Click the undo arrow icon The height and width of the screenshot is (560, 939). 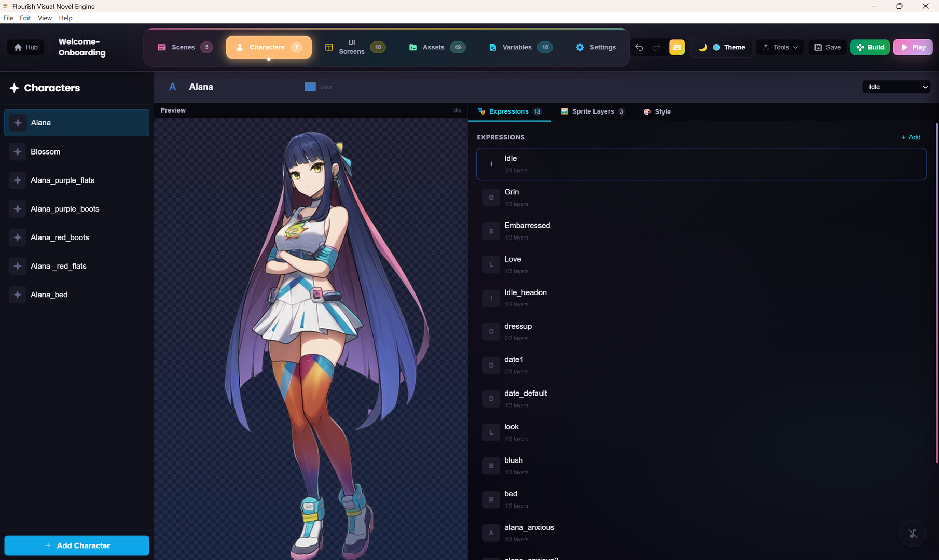point(639,47)
